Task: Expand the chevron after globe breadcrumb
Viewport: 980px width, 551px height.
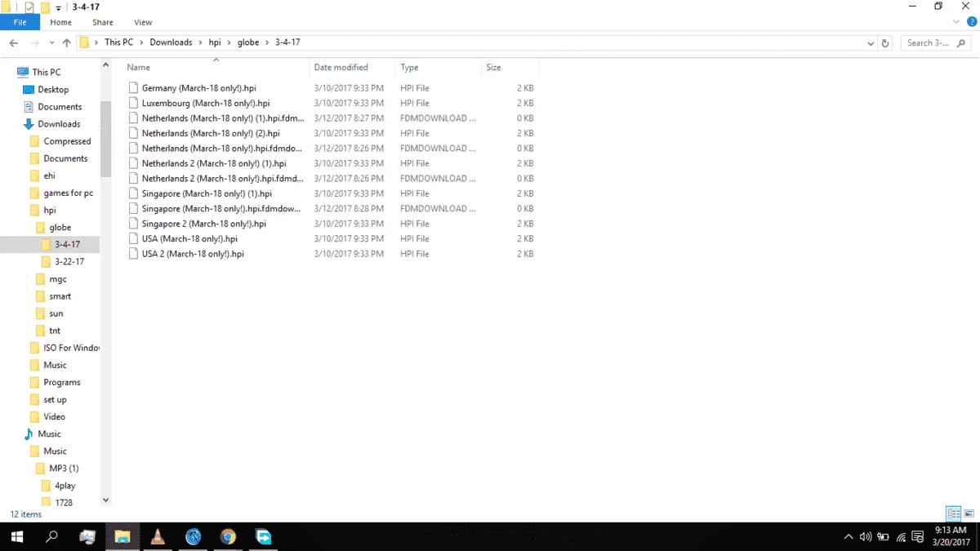Action: (267, 42)
